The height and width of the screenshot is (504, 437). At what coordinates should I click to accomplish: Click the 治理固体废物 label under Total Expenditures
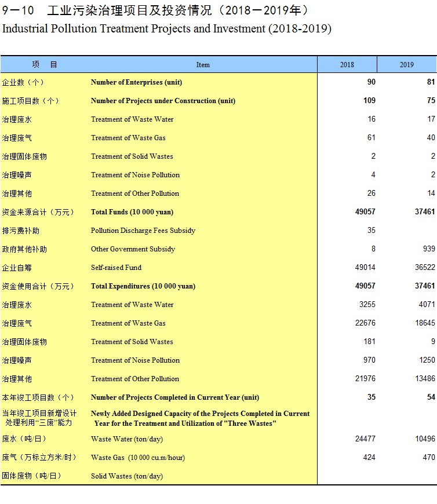[x=24, y=342]
